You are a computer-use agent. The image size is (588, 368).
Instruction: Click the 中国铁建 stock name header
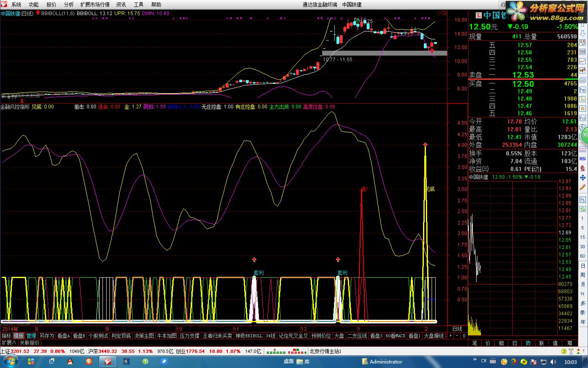coord(494,16)
